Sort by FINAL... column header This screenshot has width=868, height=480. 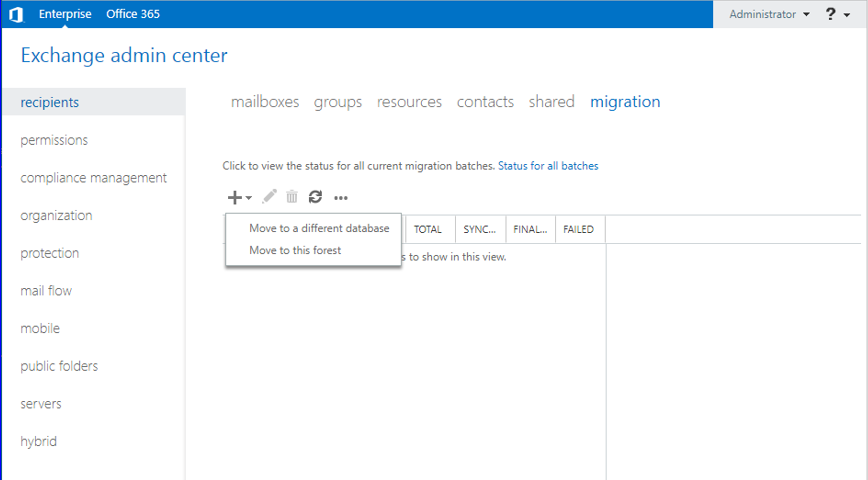point(530,229)
